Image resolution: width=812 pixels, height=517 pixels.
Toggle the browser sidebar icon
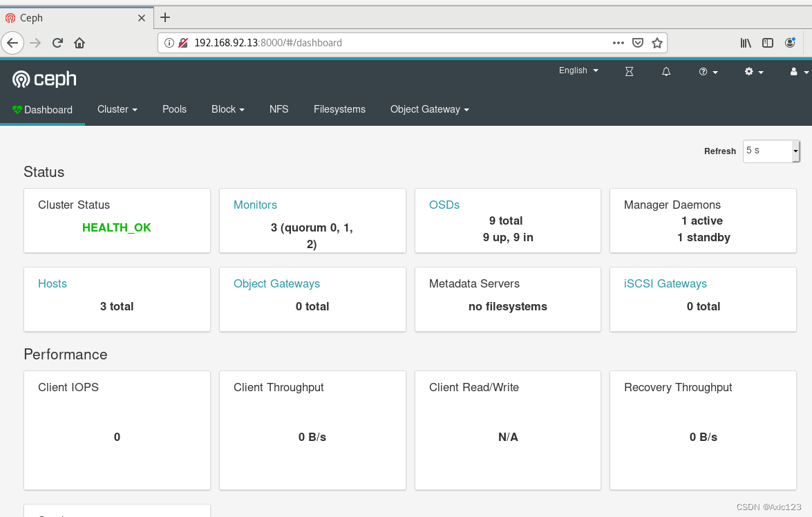pos(768,43)
